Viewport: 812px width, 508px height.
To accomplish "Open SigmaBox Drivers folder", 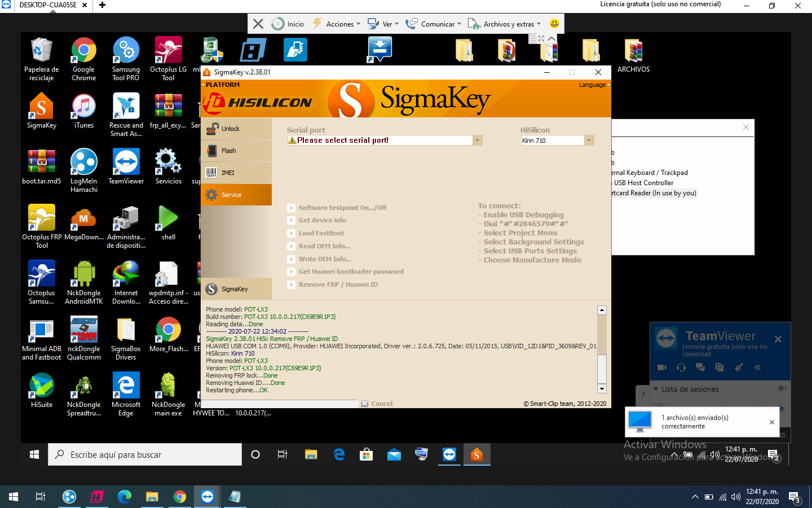I will (126, 338).
